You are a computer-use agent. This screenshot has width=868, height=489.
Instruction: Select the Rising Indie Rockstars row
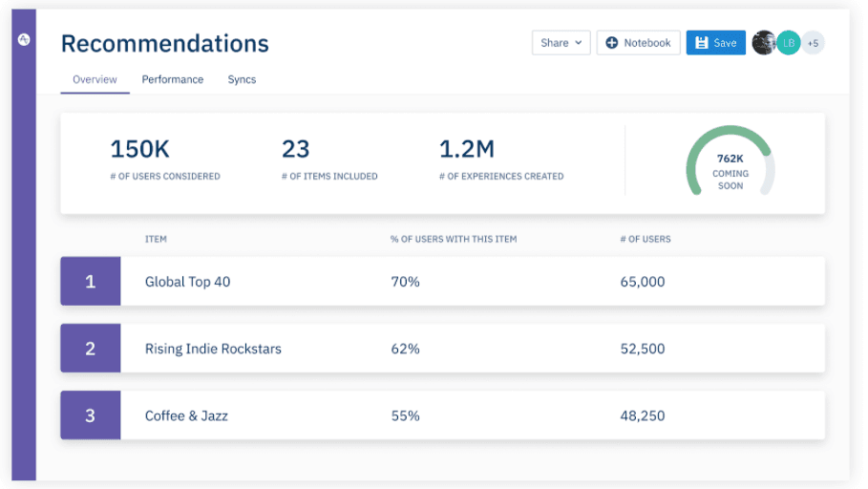(x=213, y=349)
